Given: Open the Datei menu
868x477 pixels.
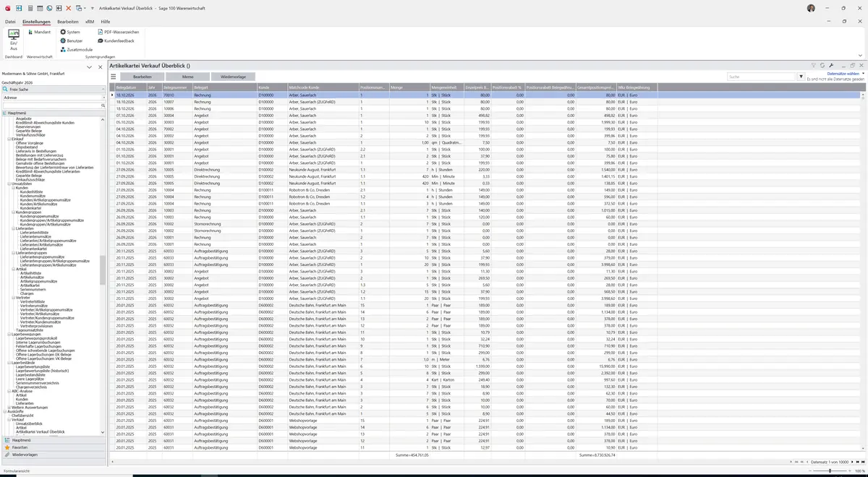Looking at the screenshot, I should coord(10,22).
